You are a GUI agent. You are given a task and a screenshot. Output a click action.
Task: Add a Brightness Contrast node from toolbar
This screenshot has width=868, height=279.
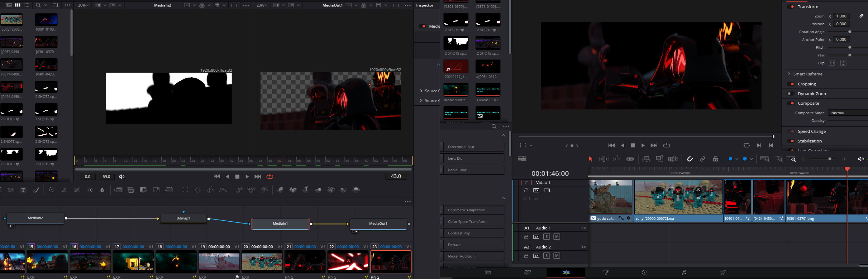(90, 190)
